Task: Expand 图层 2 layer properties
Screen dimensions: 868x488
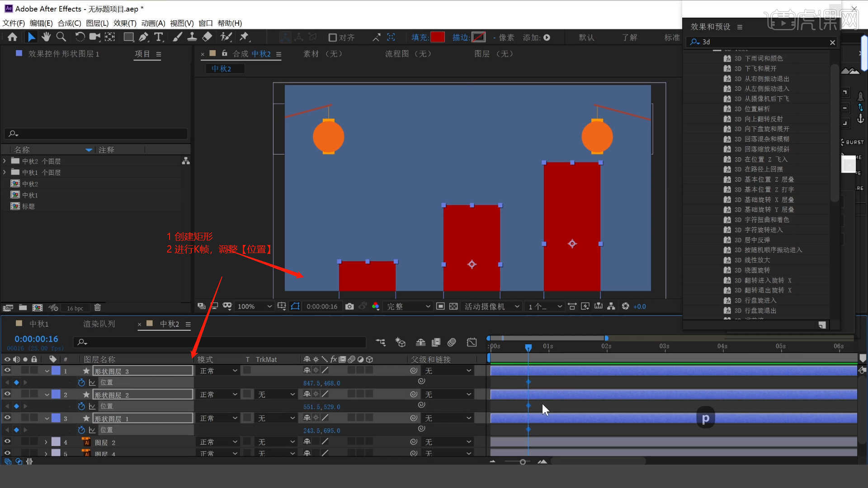Action: coord(46,442)
